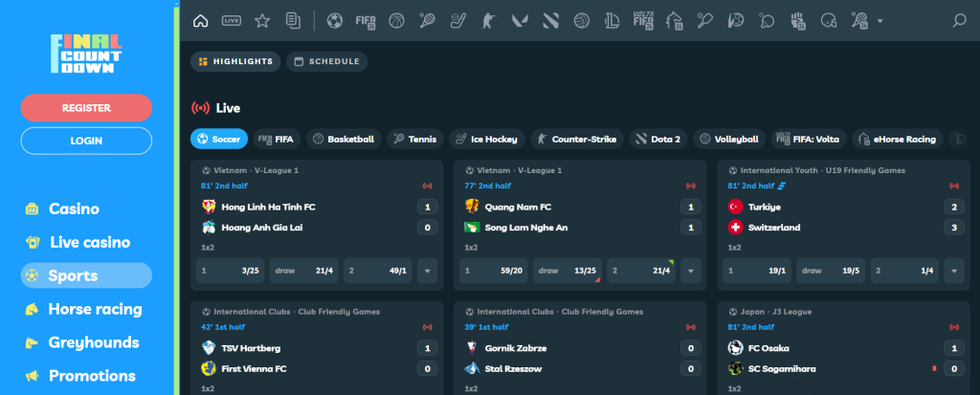The height and width of the screenshot is (395, 980).
Task: Open League of Legends icon in top bar
Action: point(612,20)
